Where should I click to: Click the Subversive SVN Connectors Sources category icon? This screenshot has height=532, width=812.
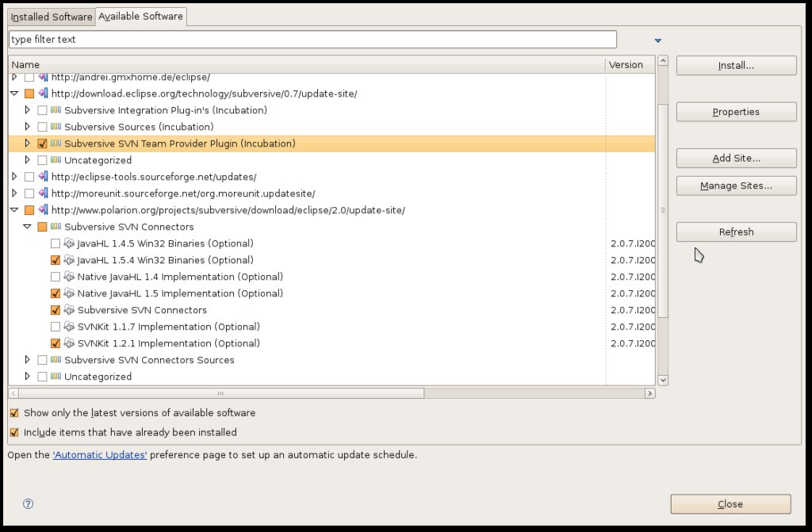pos(56,359)
